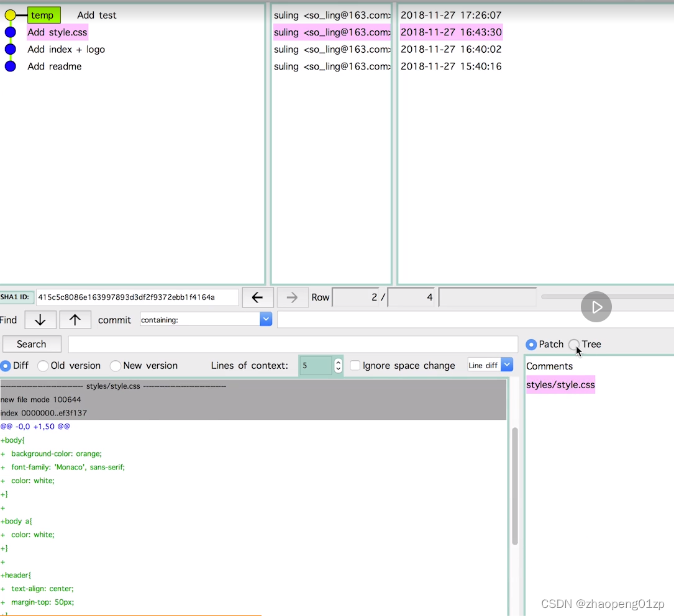674x616 pixels.
Task: Click the date 2018-11-27 15:40:16
Action: point(451,66)
